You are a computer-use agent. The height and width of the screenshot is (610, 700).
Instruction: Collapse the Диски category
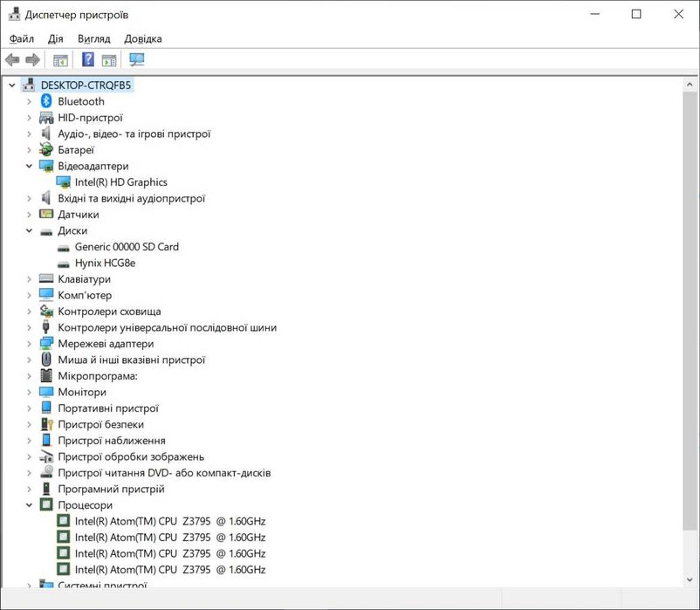click(x=29, y=230)
